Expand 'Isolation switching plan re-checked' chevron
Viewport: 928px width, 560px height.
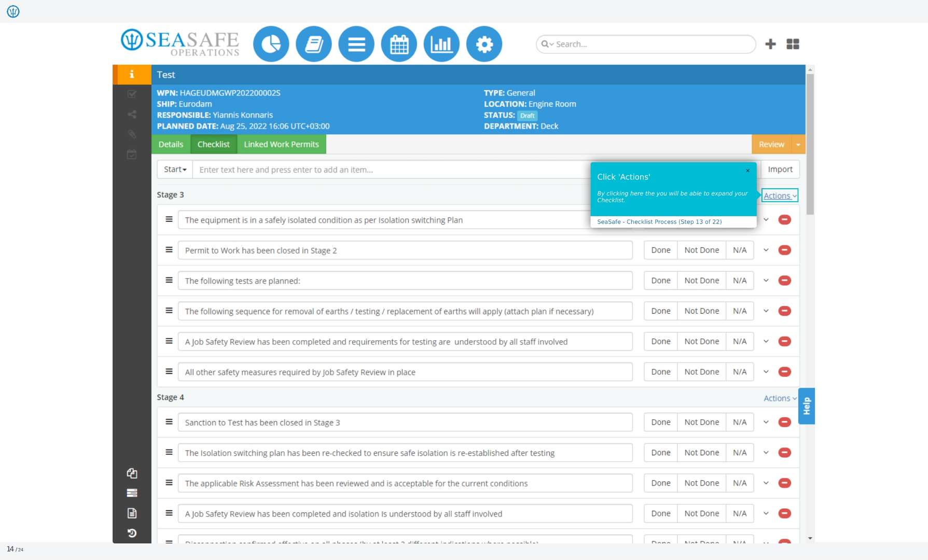(766, 453)
